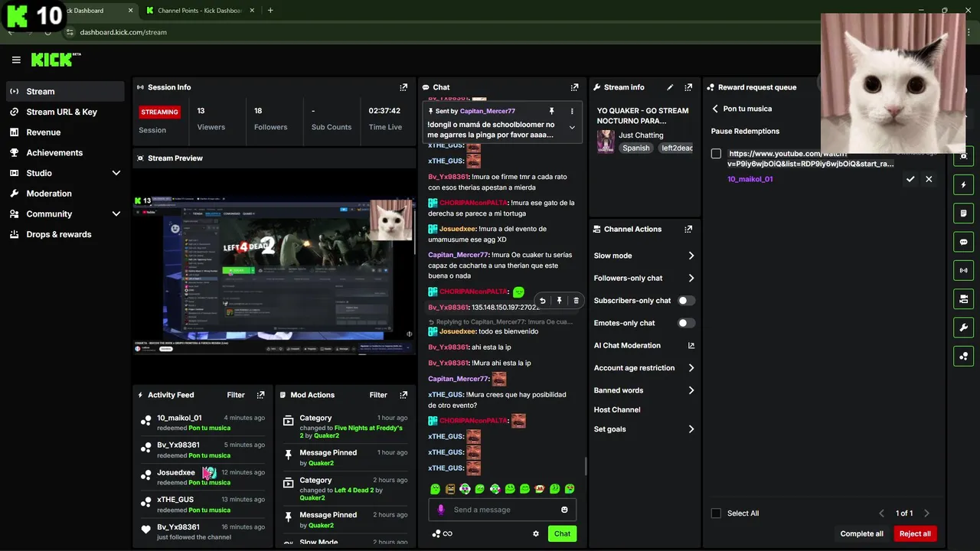Click the lightning activity icon in the right sidebar
The image size is (980, 551).
(x=963, y=184)
